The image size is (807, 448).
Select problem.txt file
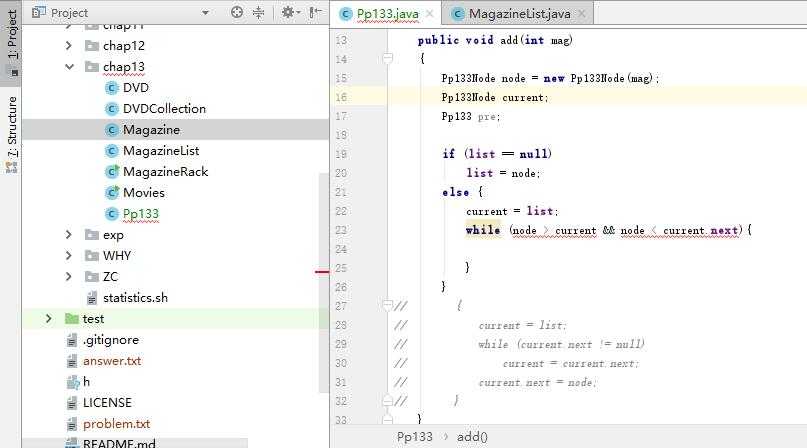116,424
